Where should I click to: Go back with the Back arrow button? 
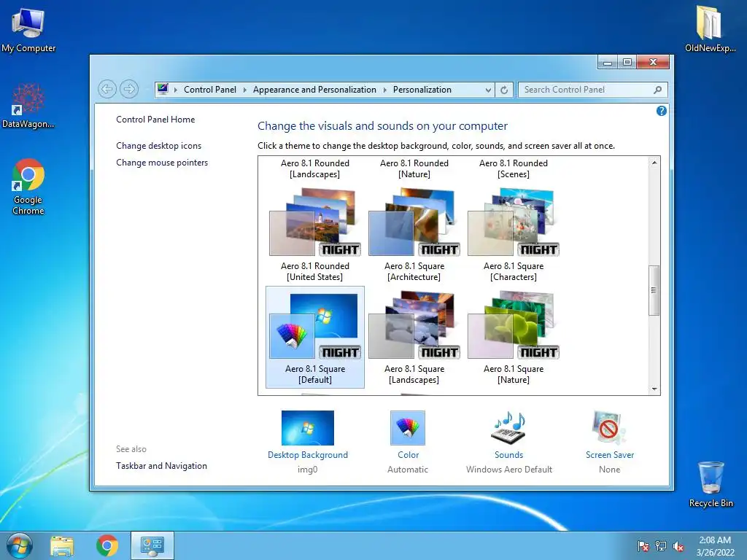pyautogui.click(x=107, y=89)
